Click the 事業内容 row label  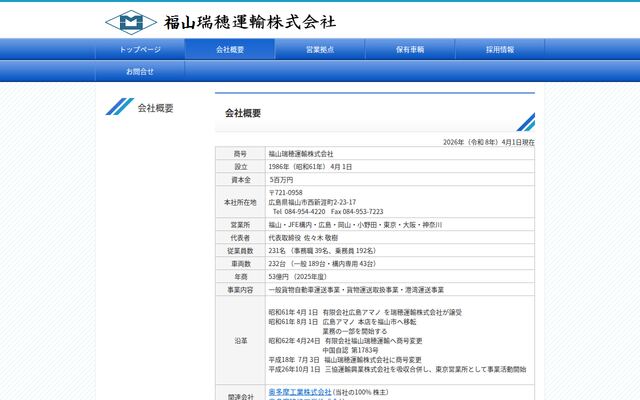point(240,290)
